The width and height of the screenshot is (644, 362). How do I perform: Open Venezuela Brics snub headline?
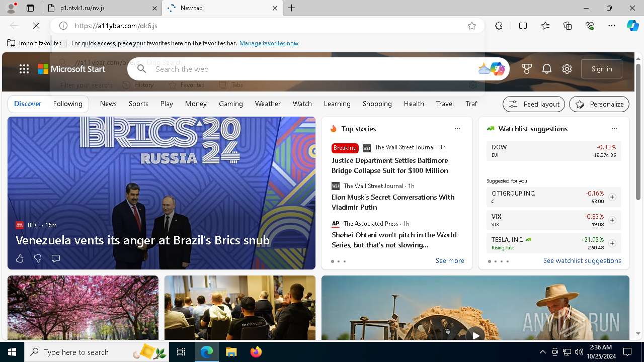pos(142,240)
